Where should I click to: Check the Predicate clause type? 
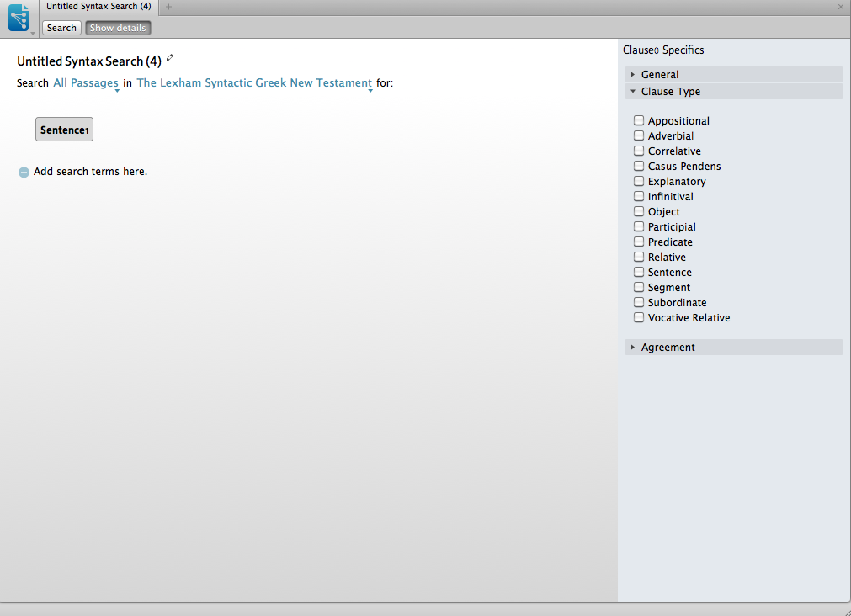point(639,242)
